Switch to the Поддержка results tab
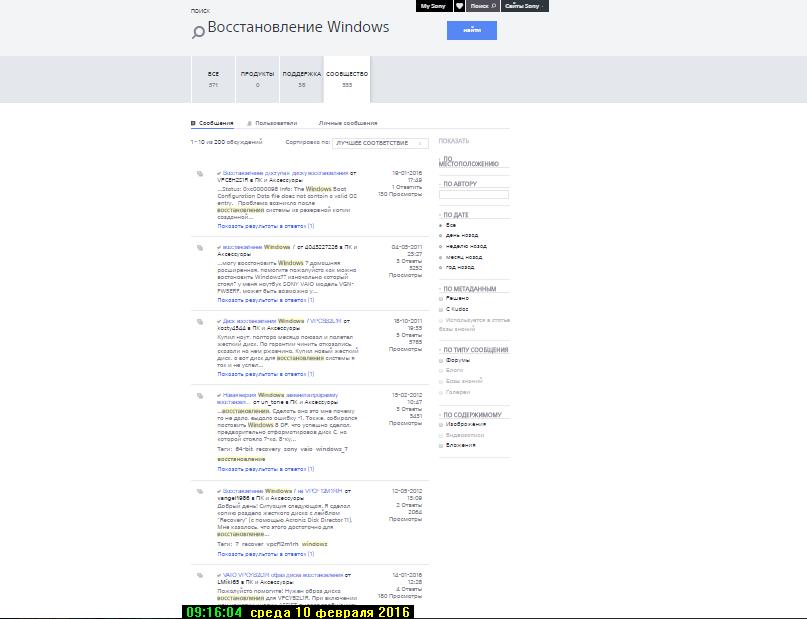Image resolution: width=807 pixels, height=619 pixels. pos(301,79)
